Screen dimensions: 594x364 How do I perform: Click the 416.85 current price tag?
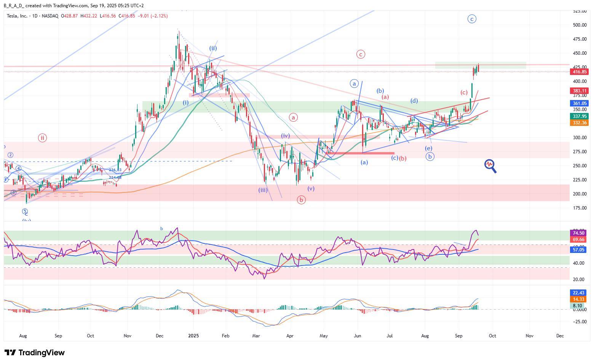579,72
